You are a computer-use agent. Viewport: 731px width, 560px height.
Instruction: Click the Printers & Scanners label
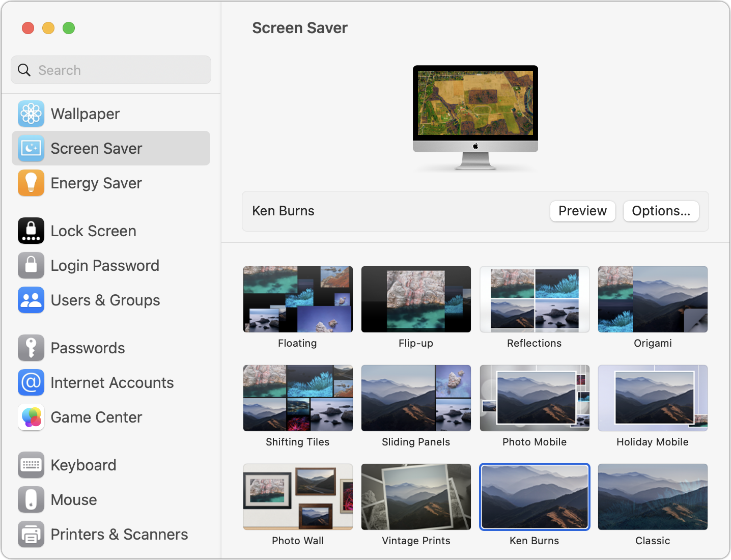click(119, 535)
